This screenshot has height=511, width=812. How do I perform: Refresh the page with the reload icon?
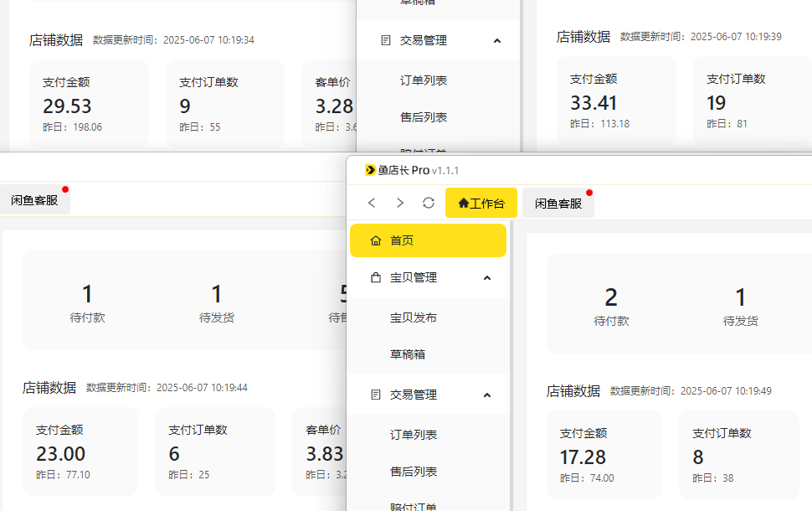[x=427, y=203]
